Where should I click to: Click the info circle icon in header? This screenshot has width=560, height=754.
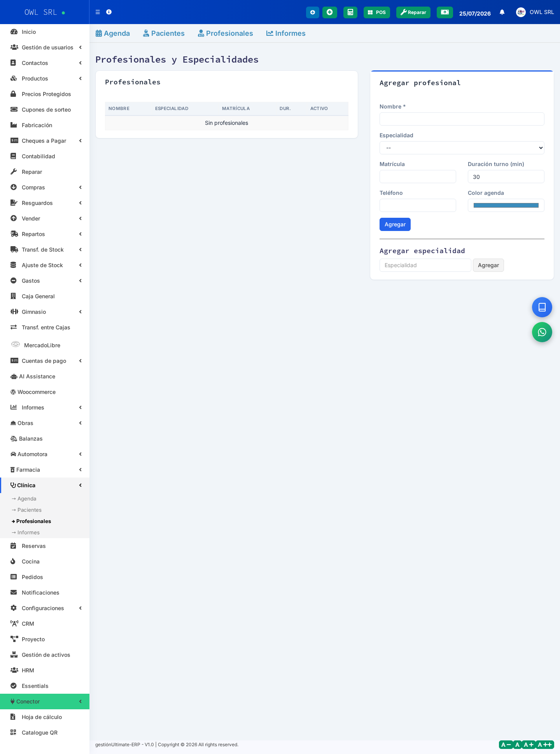pos(109,12)
